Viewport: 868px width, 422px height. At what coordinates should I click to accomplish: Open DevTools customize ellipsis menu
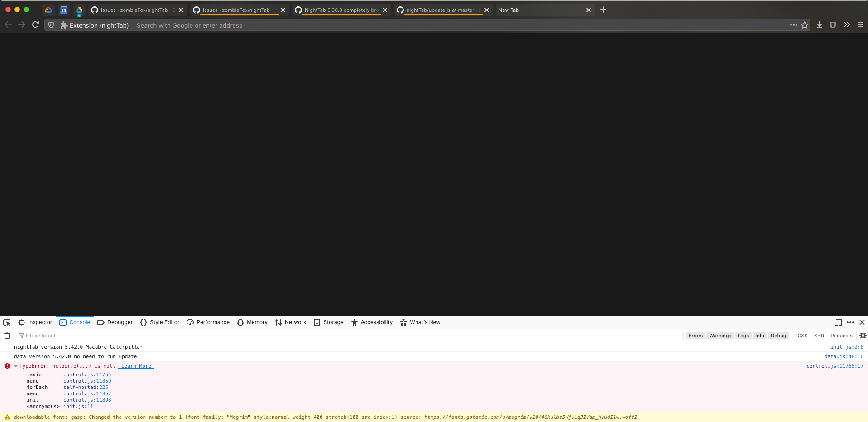(x=850, y=322)
